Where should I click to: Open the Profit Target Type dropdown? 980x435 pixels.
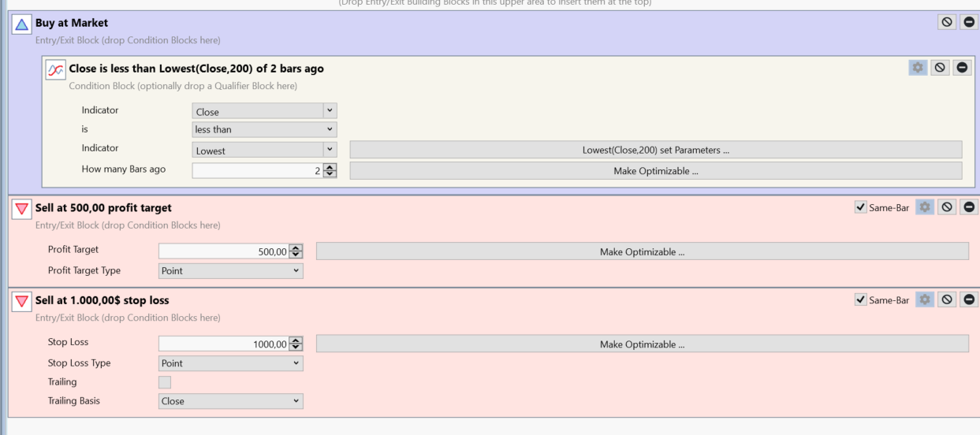click(x=231, y=271)
